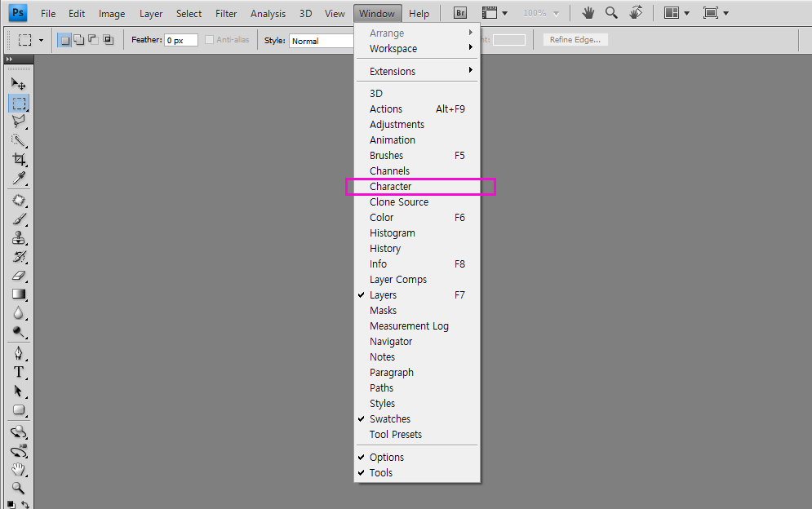Viewport: 812px width, 509px height.
Task: Open the Style dropdown showing Normal
Action: (321, 41)
